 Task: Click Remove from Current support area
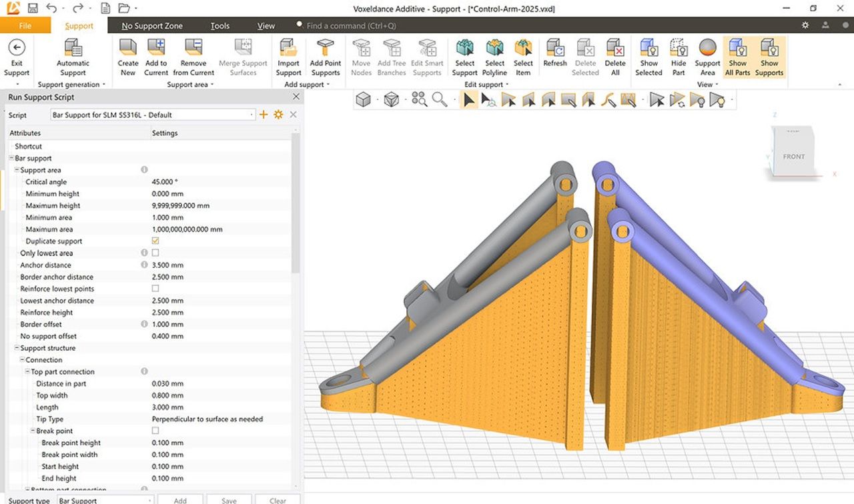pyautogui.click(x=193, y=58)
